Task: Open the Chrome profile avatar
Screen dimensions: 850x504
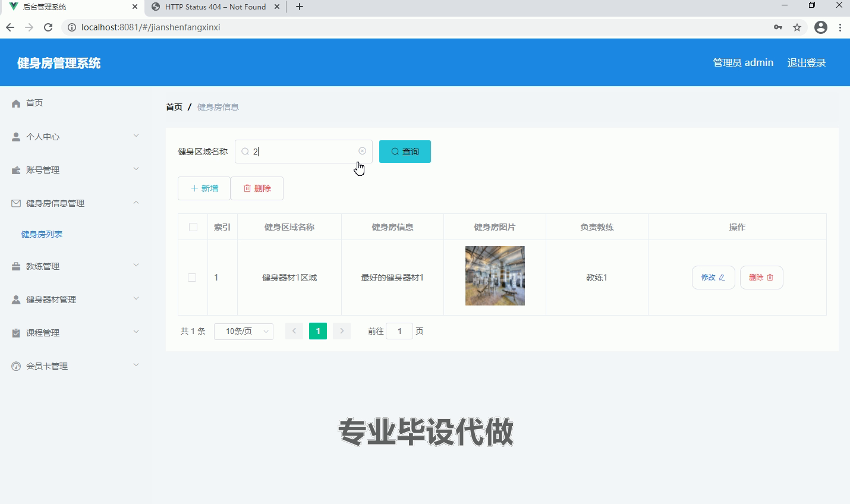Action: [821, 27]
